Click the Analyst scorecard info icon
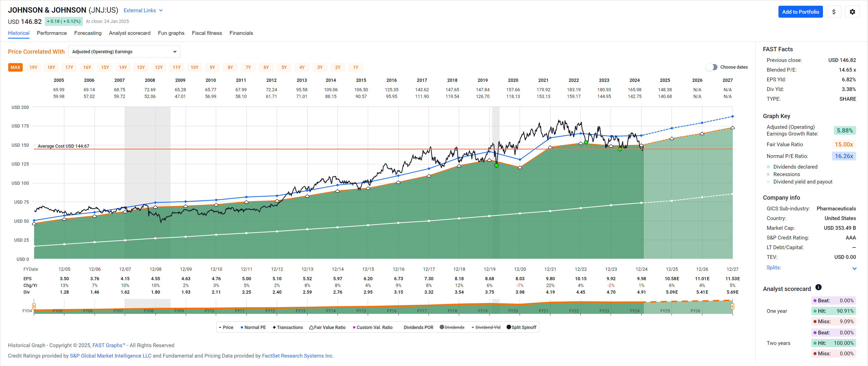The width and height of the screenshot is (868, 366). (818, 287)
